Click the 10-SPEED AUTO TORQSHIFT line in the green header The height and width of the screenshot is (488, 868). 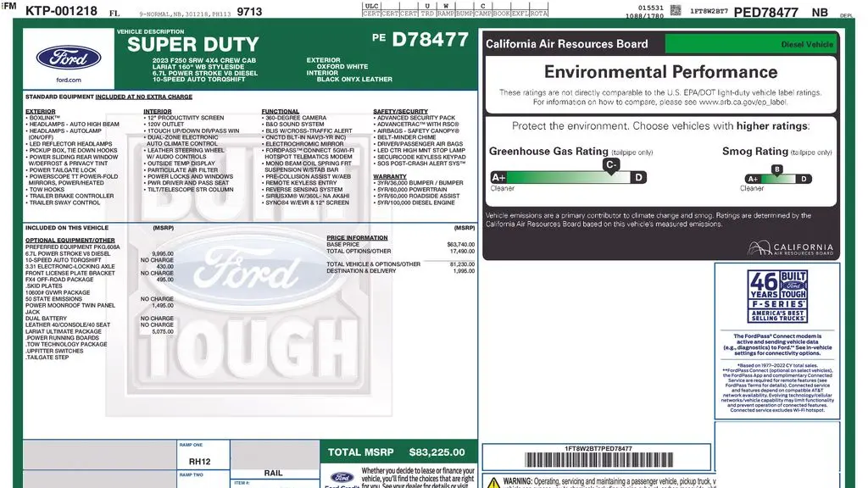[x=198, y=79]
